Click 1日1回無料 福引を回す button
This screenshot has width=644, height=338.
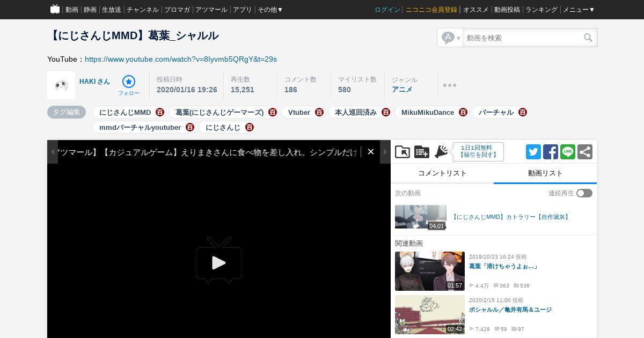tap(478, 152)
